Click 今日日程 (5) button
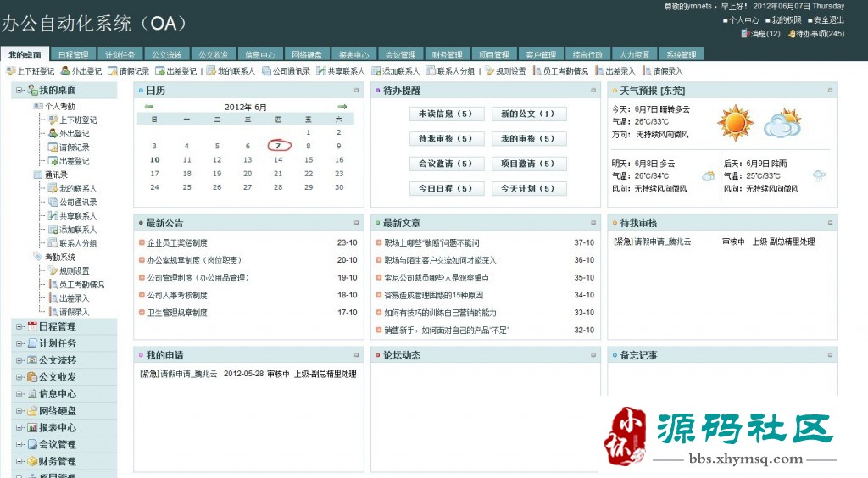This screenshot has height=478, width=868. click(447, 188)
